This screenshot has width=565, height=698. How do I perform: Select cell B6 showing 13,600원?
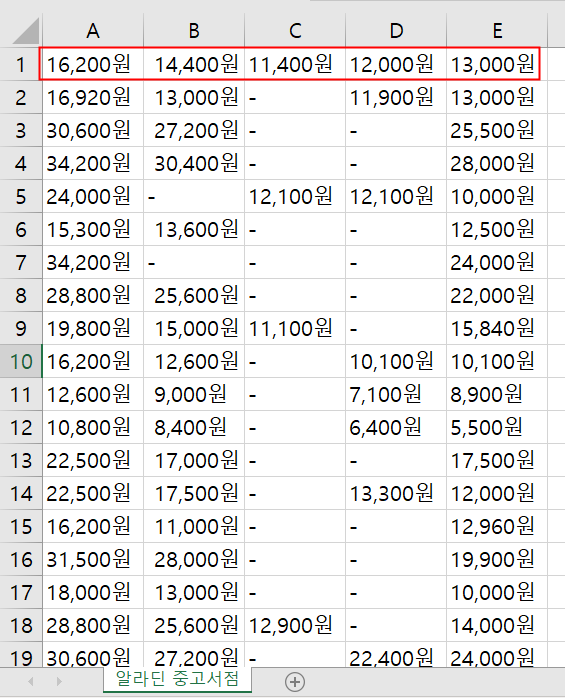coord(194,229)
